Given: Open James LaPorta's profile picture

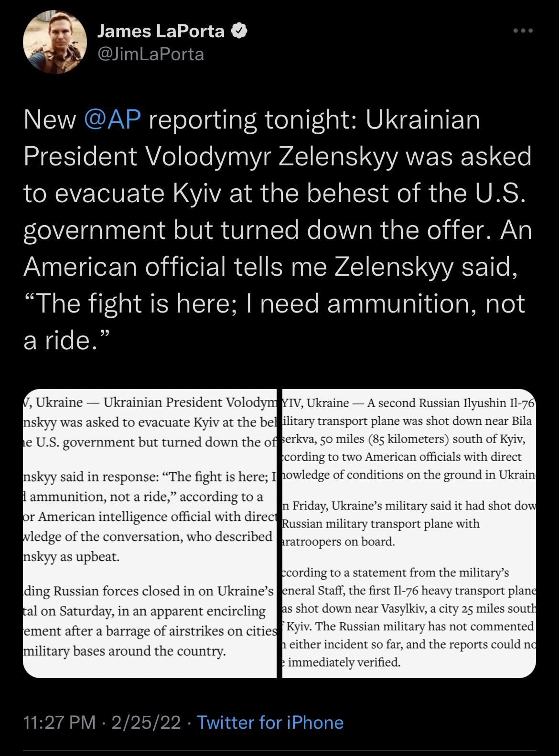Looking at the screenshot, I should tap(54, 43).
